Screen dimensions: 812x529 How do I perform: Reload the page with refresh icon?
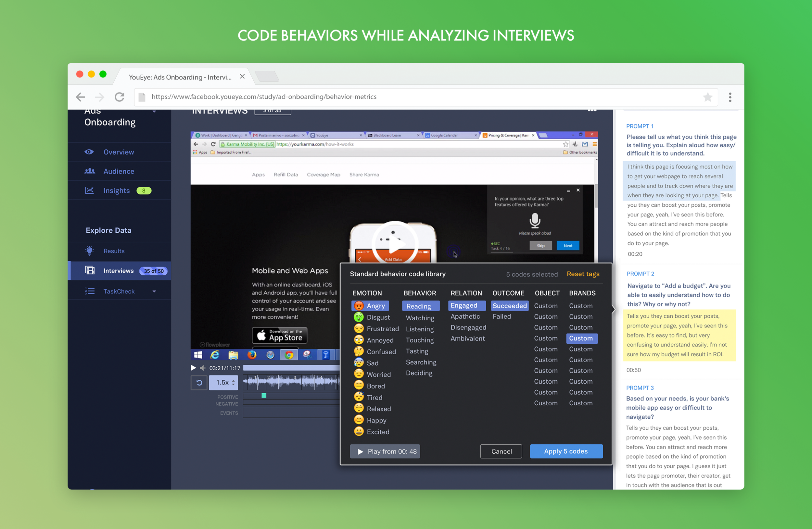(x=120, y=97)
